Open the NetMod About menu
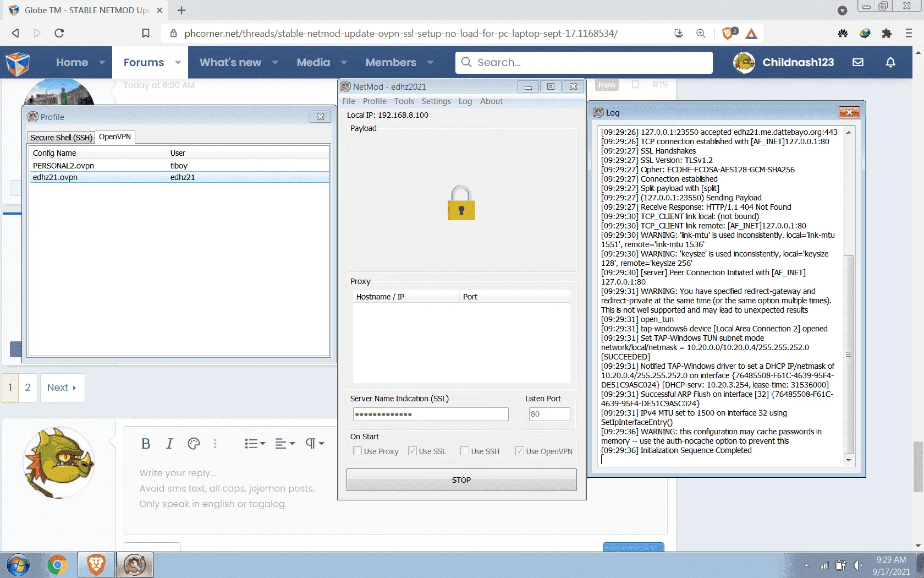The image size is (924, 578). click(x=491, y=101)
